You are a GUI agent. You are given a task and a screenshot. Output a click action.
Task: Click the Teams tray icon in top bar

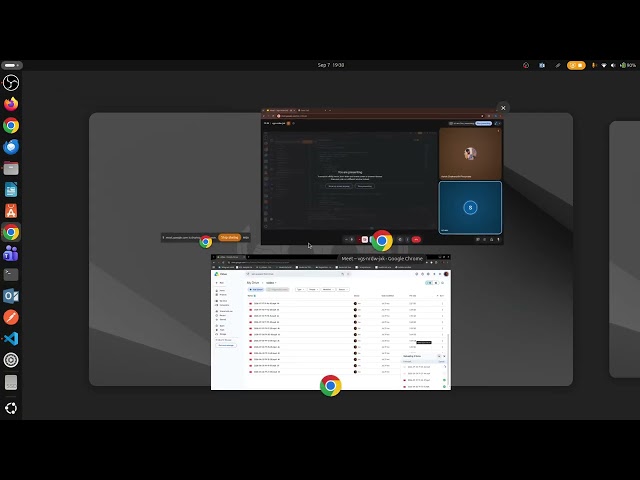click(542, 65)
